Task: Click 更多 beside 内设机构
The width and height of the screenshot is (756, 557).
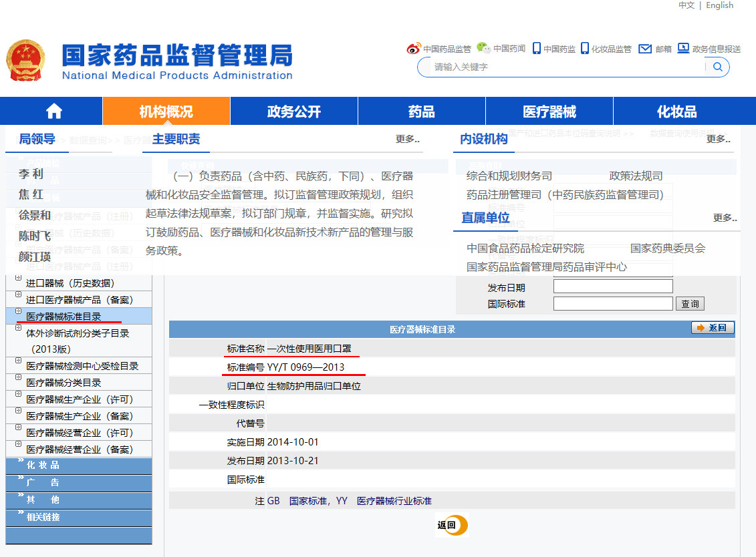Action: (719, 139)
